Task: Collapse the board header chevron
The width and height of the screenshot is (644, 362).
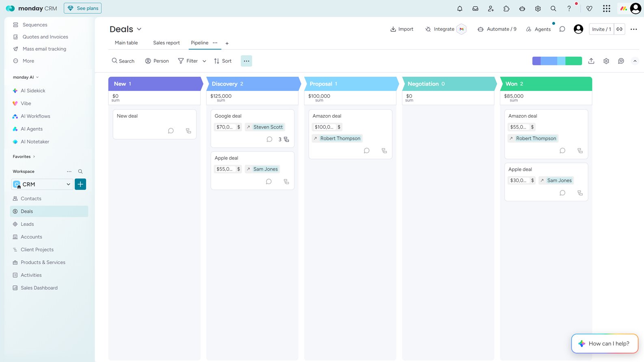Action: pyautogui.click(x=635, y=61)
